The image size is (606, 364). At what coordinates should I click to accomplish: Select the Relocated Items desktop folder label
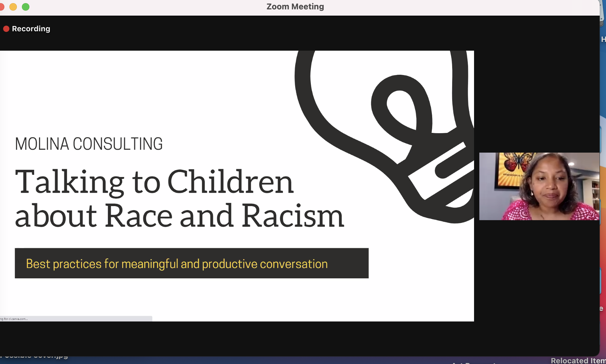point(578,361)
